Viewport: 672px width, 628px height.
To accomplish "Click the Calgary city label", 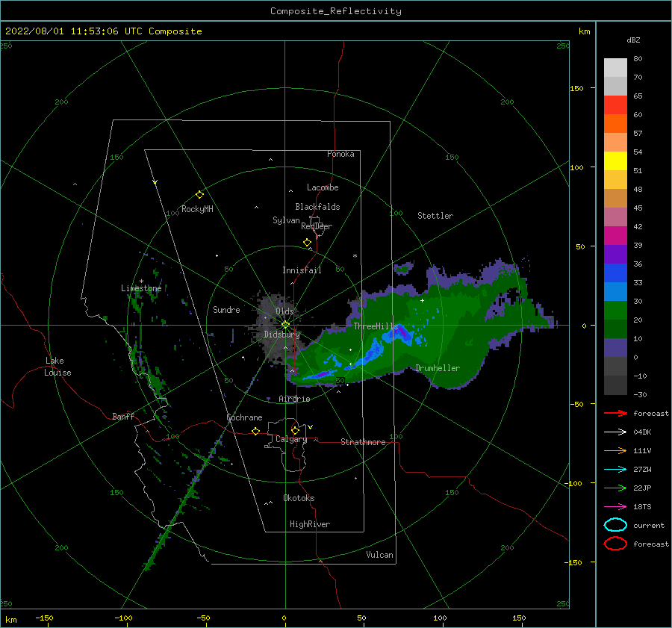I will [291, 439].
